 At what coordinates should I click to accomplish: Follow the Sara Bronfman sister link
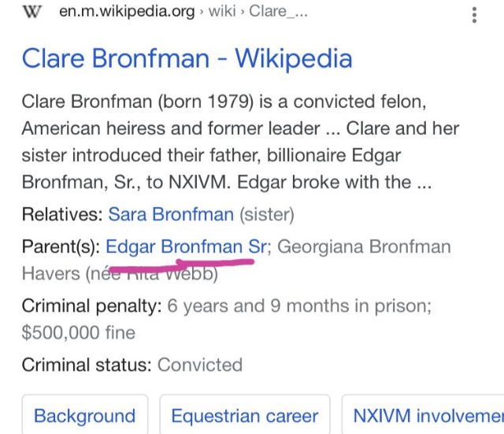[x=171, y=214]
